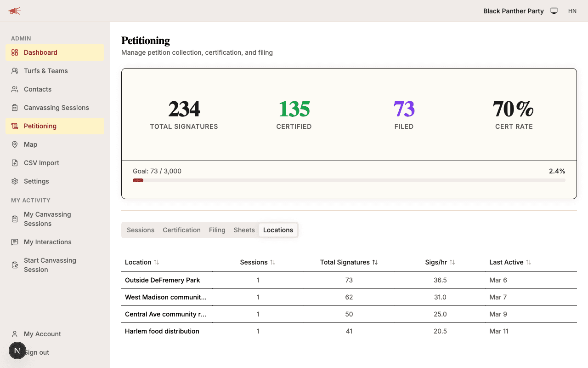Select the Locations tab
The image size is (588, 368).
[x=278, y=230]
